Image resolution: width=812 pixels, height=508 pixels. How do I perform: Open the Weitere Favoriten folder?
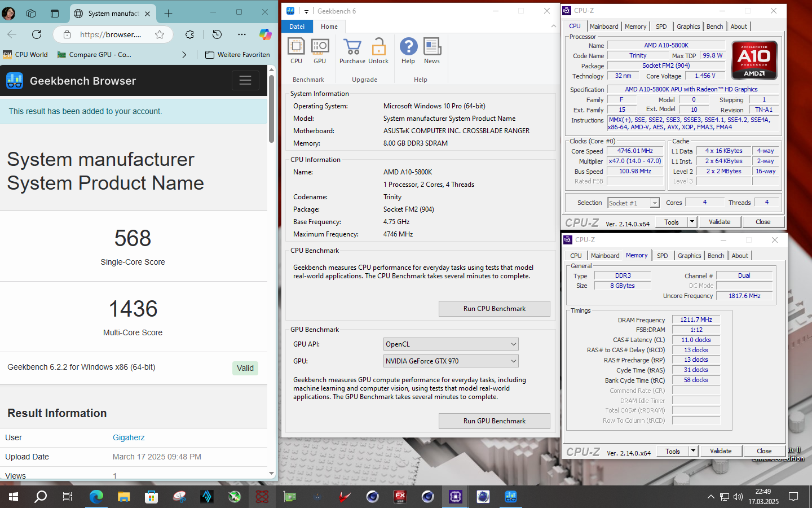pyautogui.click(x=237, y=55)
